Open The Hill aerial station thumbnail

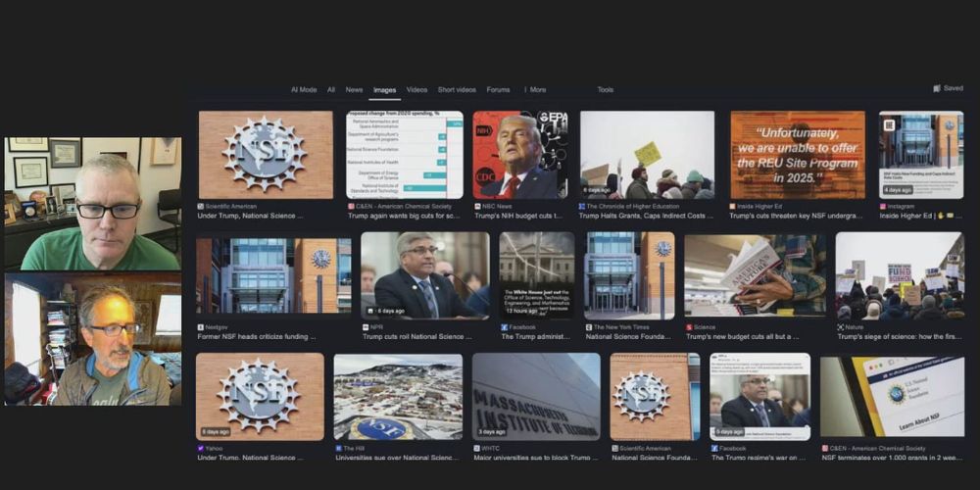398,396
